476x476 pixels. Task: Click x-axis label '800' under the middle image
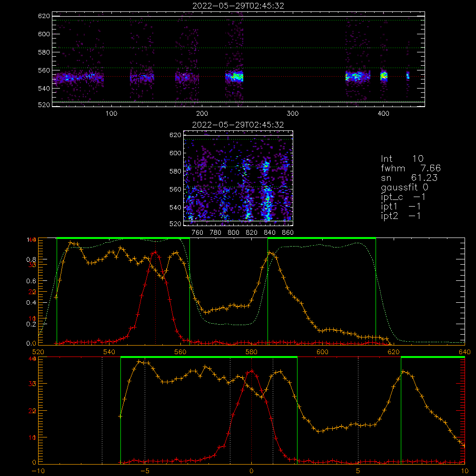click(233, 233)
